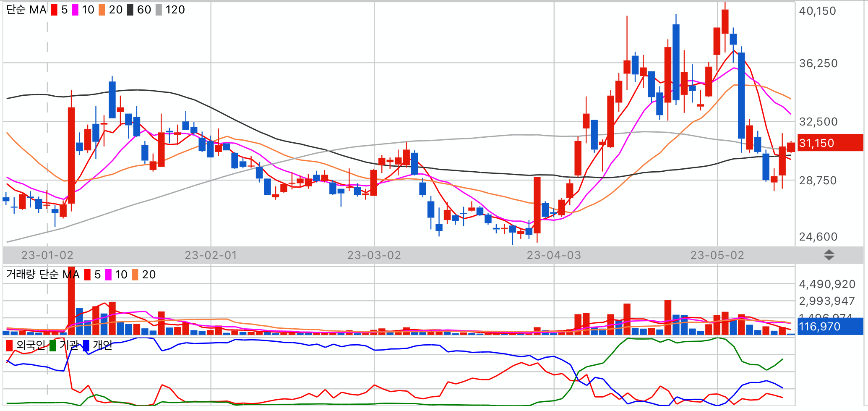This screenshot has height=411, width=868.
Task: Click the 개인 legend text
Action: click(102, 346)
